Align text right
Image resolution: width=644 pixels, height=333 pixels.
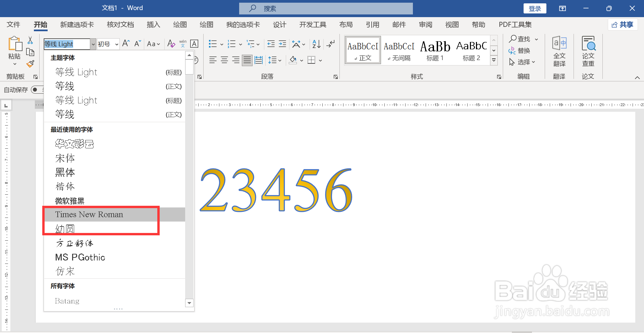(236, 60)
